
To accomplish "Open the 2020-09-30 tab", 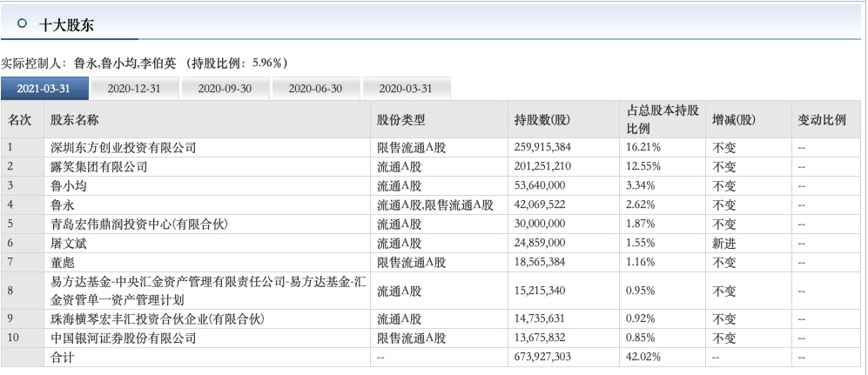I will (x=225, y=89).
